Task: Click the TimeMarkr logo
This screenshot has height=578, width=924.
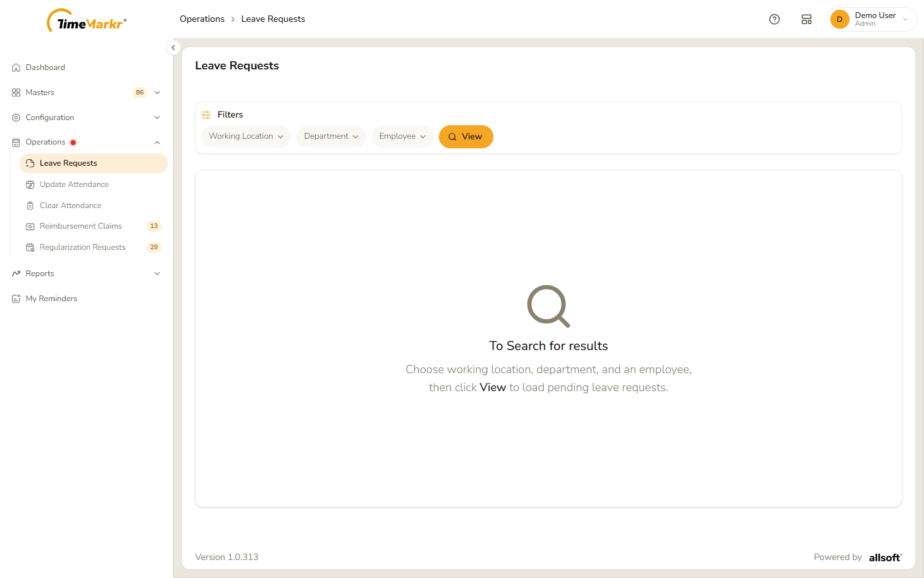Action: pyautogui.click(x=87, y=21)
